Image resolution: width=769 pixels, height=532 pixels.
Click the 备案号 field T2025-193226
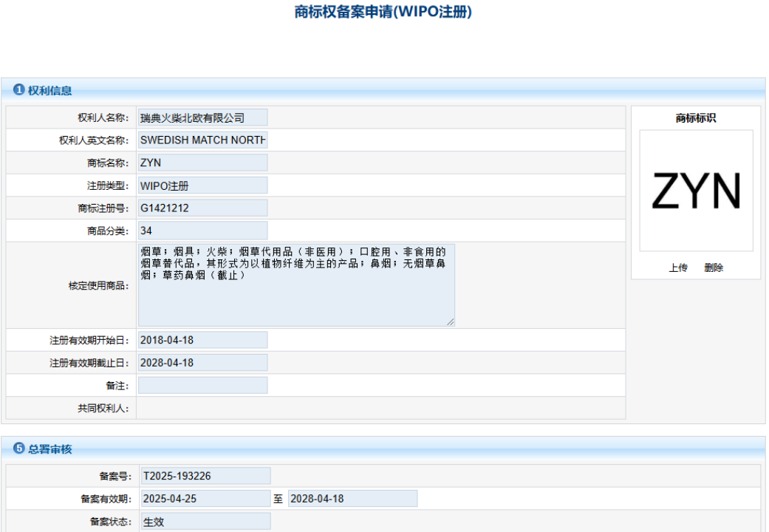[205, 476]
